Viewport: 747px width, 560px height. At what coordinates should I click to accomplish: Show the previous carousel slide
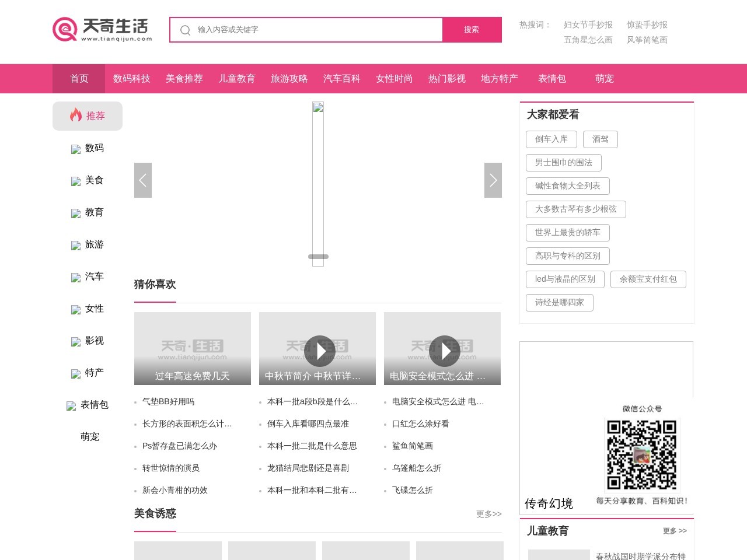click(x=143, y=180)
